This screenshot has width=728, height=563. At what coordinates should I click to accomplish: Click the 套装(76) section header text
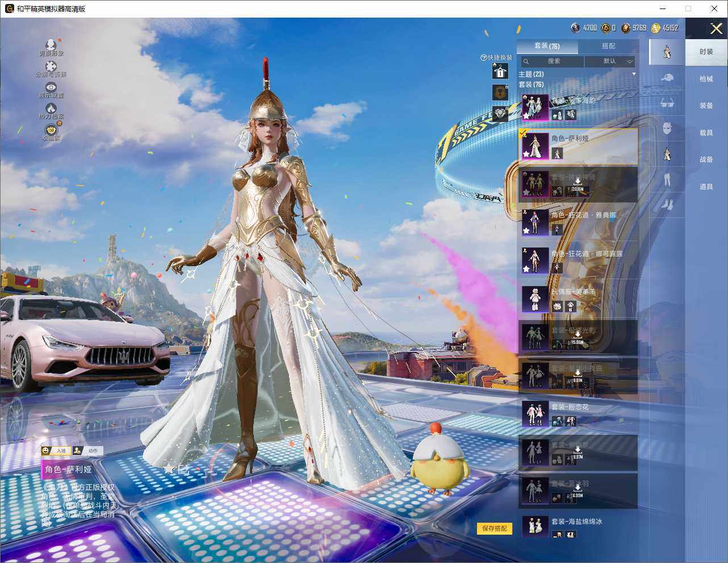point(531,85)
